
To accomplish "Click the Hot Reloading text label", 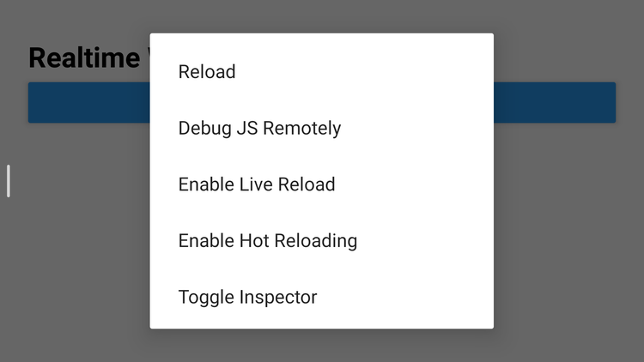I will pos(298,241).
